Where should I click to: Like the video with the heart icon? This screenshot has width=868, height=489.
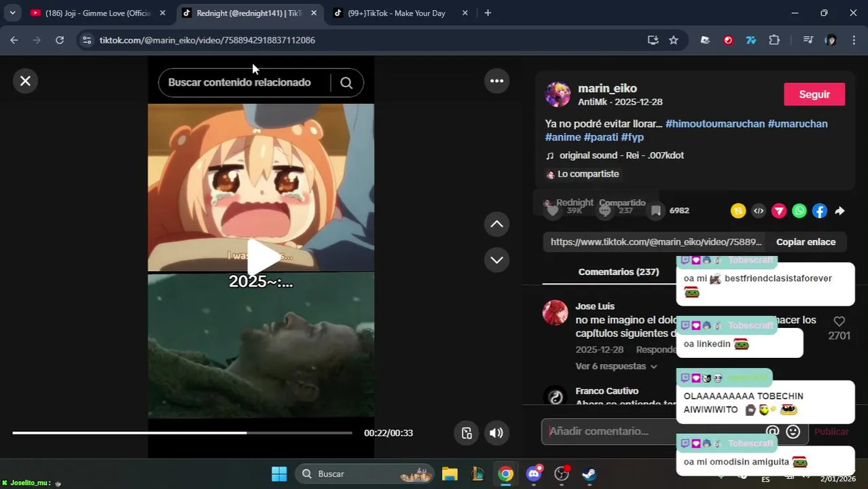553,211
